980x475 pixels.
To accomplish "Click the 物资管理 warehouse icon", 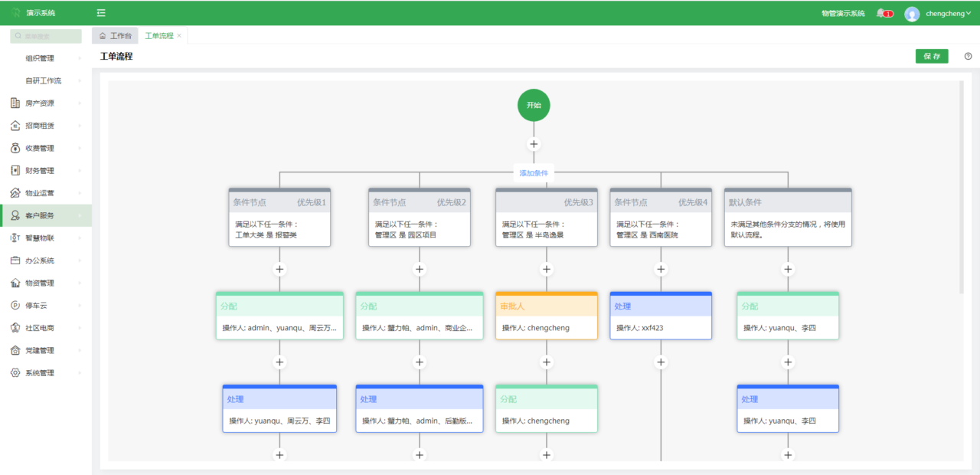I will pos(15,283).
